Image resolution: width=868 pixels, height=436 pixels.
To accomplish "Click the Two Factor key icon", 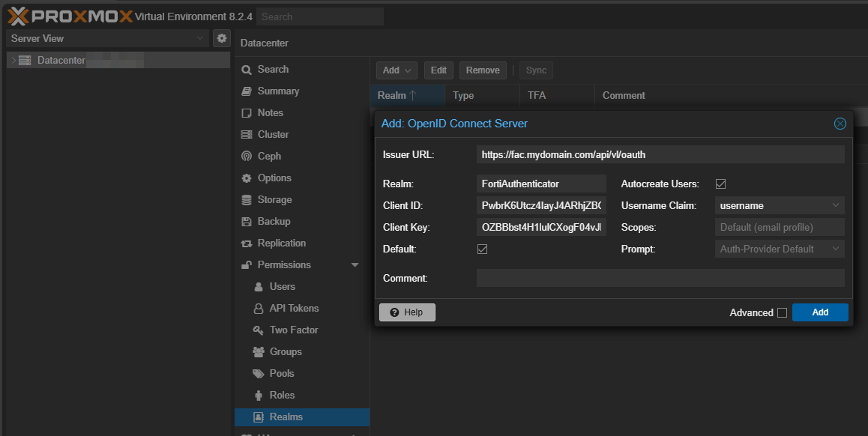I will [258, 330].
